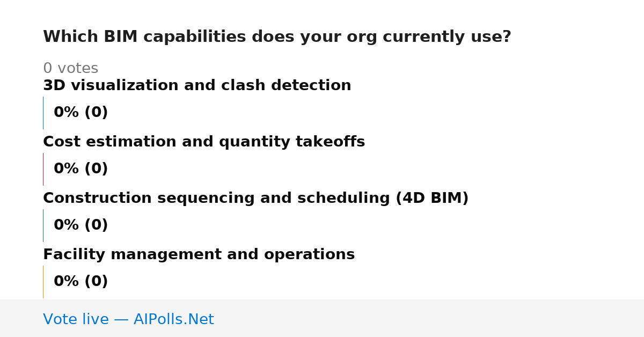Click the AIPolls.Net text in footer
Screen dimensions: 644x337
click(173, 320)
